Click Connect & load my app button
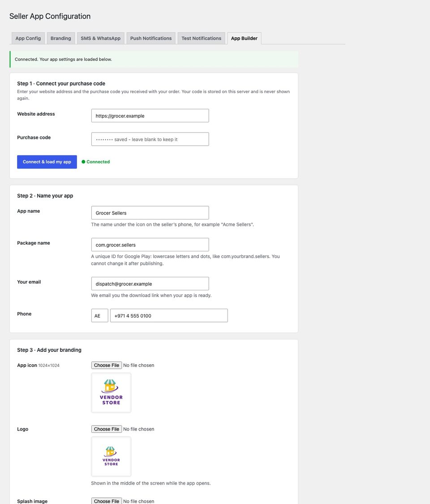 click(x=47, y=162)
